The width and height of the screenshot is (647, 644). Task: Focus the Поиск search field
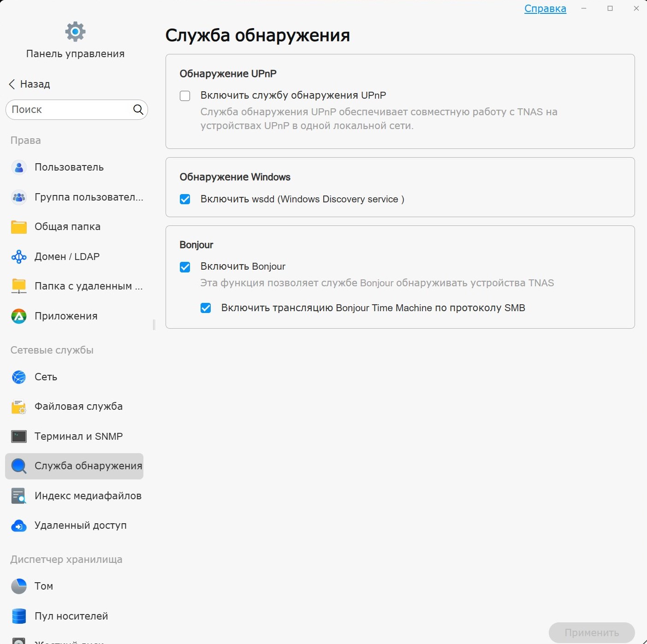coord(69,110)
